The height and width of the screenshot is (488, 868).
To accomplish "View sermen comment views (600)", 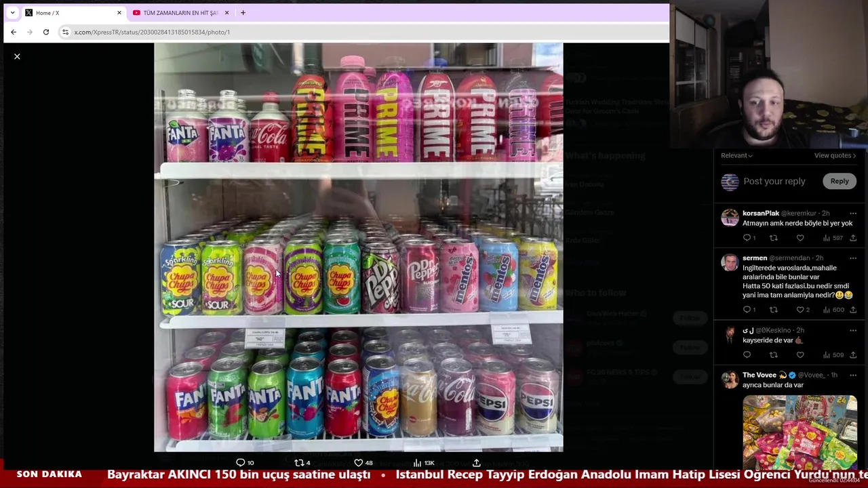I will tap(833, 310).
